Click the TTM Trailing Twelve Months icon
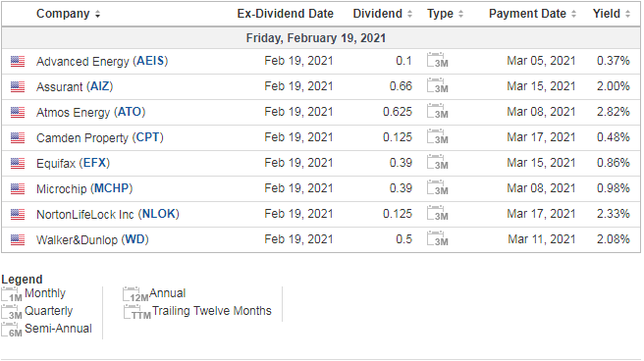Screen dimensions: 644x361 click(x=137, y=312)
